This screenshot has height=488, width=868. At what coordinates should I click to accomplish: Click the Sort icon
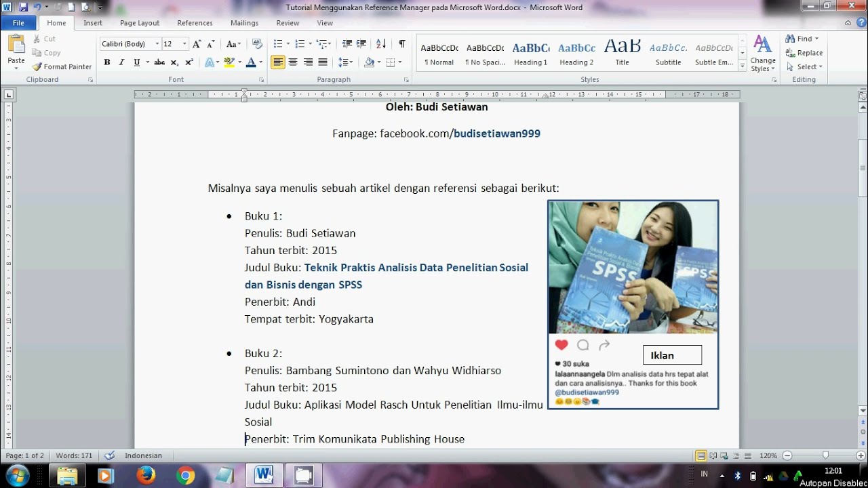[x=381, y=44]
